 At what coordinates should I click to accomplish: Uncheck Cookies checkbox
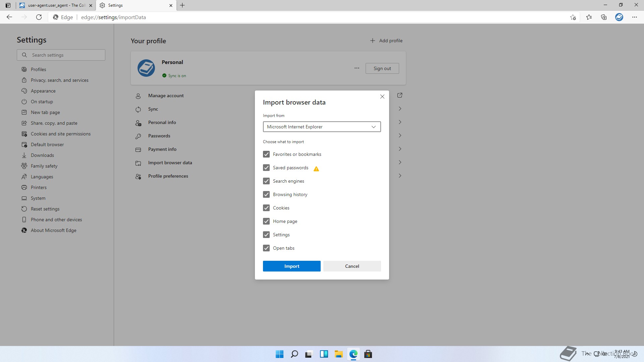(x=266, y=208)
